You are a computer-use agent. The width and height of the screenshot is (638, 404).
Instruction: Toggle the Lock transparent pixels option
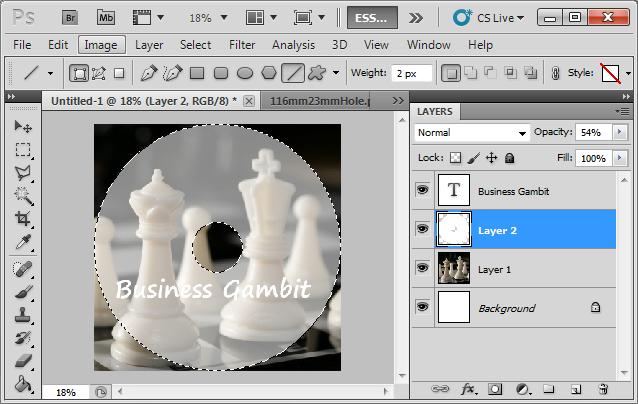tap(455, 158)
